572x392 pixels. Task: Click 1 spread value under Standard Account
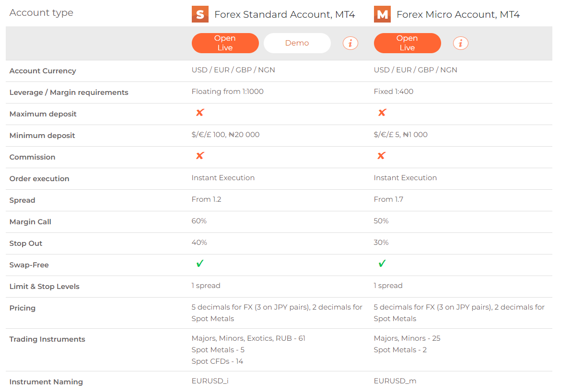pyautogui.click(x=206, y=286)
